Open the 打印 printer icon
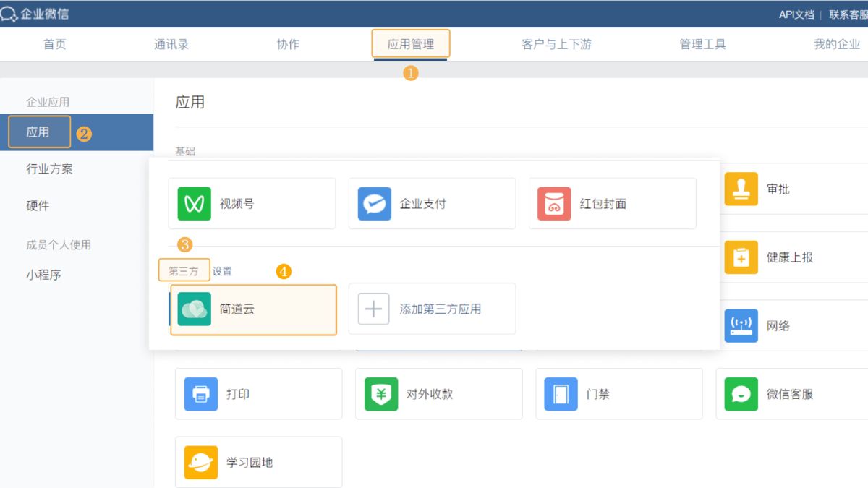Screen dimensions: 868x488 [x=201, y=394]
